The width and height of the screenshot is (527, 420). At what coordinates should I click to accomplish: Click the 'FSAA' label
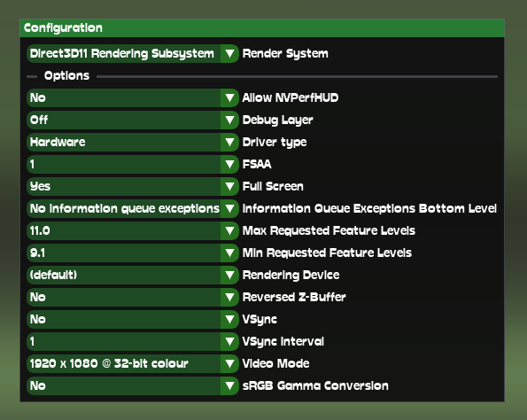pyautogui.click(x=257, y=165)
